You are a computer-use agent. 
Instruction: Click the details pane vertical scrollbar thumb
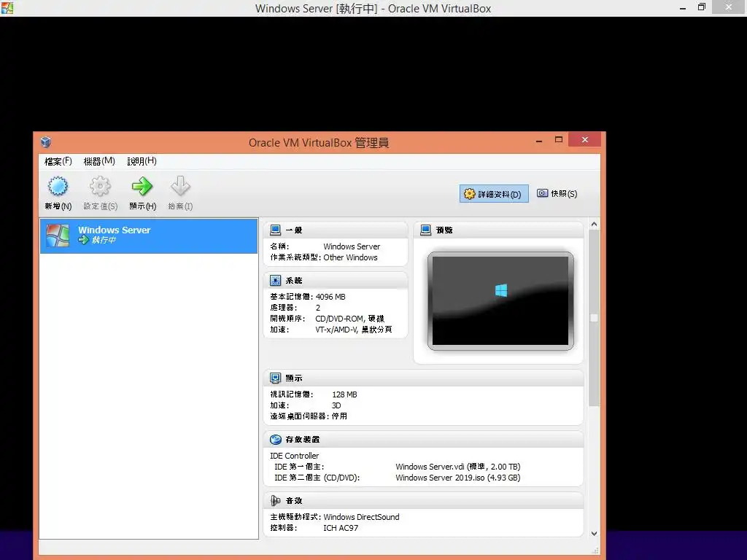click(x=594, y=318)
